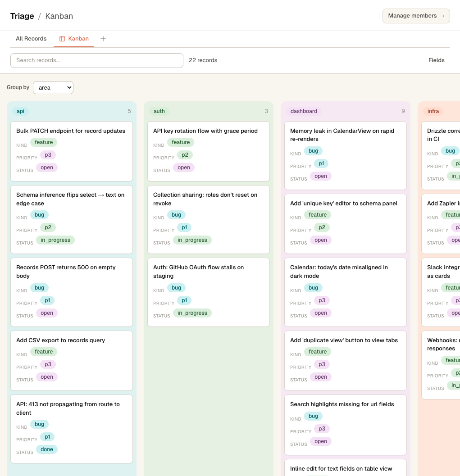Open 'Bulk PATCH endpoint for record updates' card

coord(72,151)
